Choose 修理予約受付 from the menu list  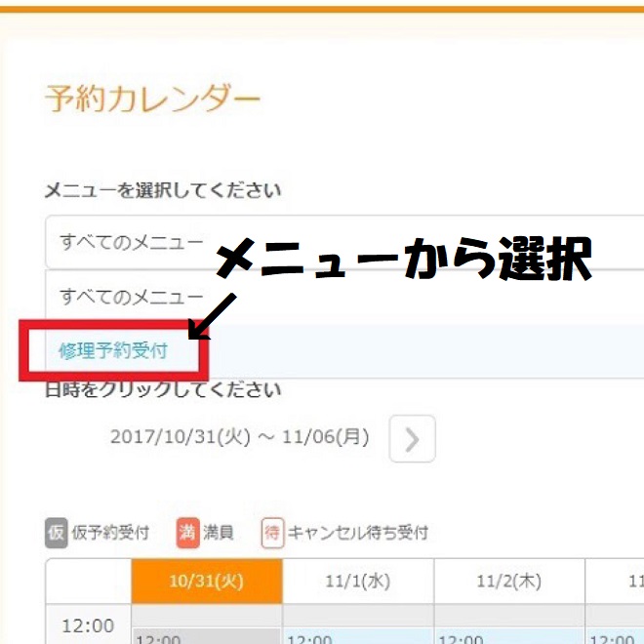(x=344, y=350)
